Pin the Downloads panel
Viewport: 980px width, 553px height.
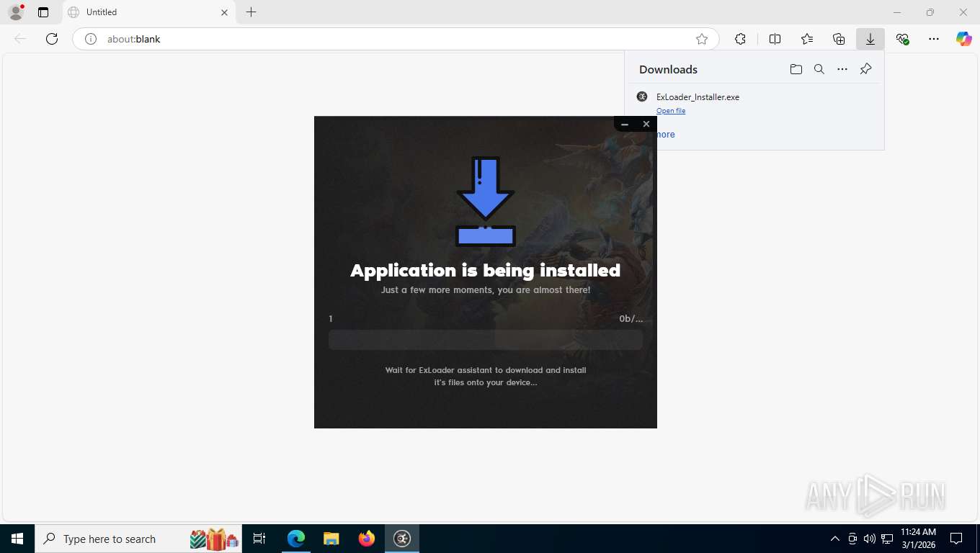pyautogui.click(x=865, y=69)
